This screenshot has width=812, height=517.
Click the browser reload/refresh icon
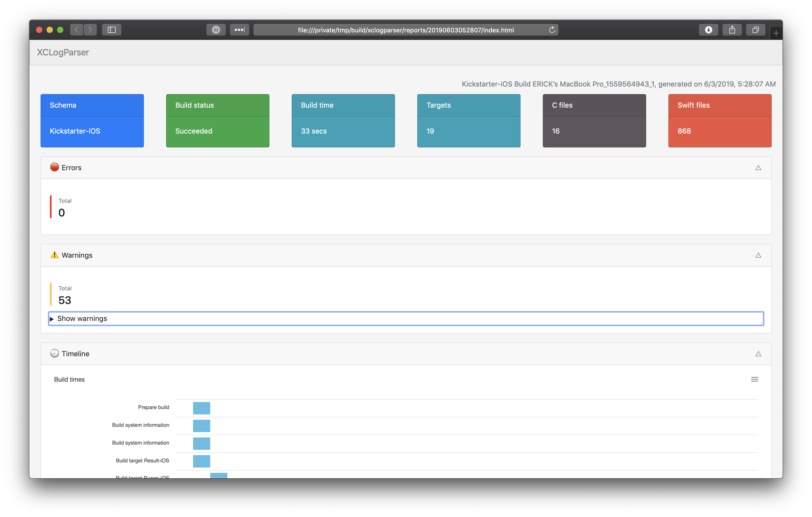point(552,30)
